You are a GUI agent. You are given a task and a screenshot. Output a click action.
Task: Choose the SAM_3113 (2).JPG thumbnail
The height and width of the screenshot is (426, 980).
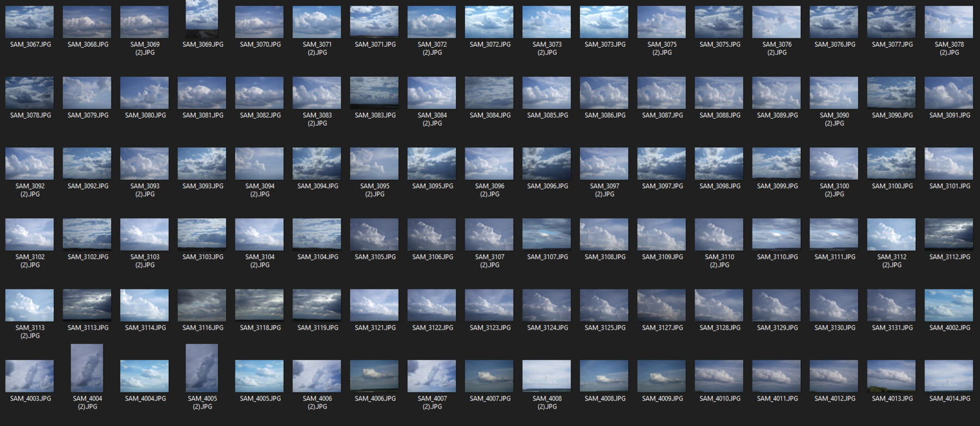[30, 305]
